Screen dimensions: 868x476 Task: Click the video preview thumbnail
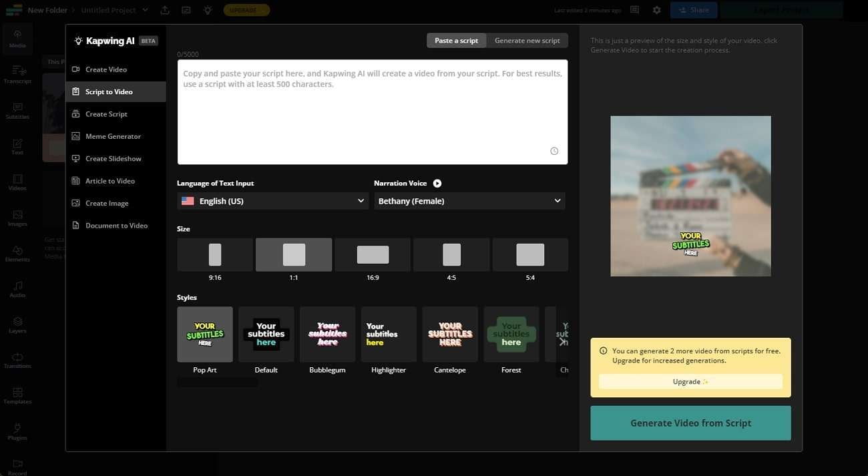[690, 196]
